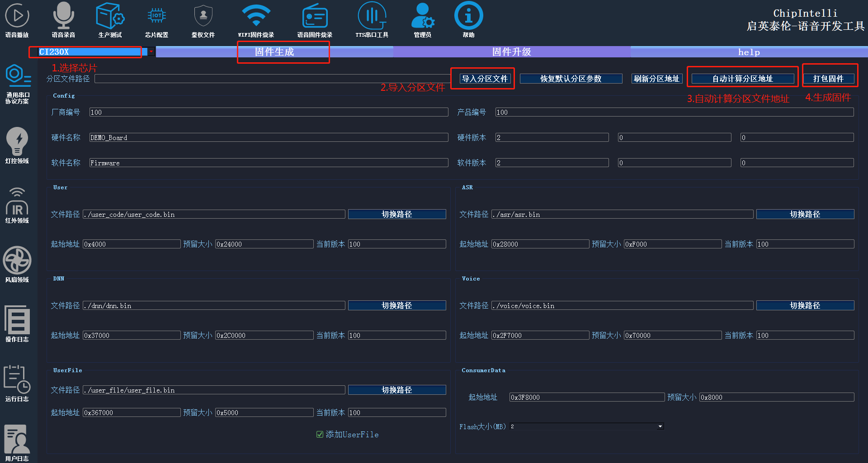Click 切换路径 in the DNN section
The width and height of the screenshot is (868, 463).
pyautogui.click(x=397, y=305)
